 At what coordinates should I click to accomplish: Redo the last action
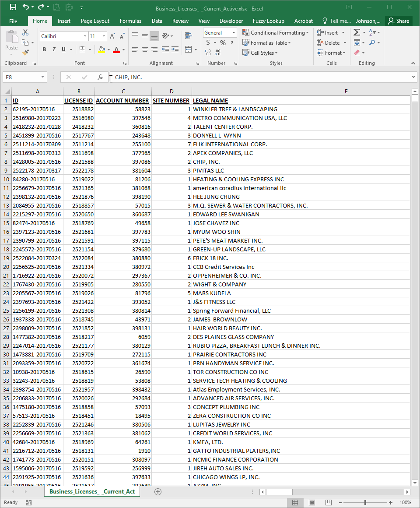41,7
